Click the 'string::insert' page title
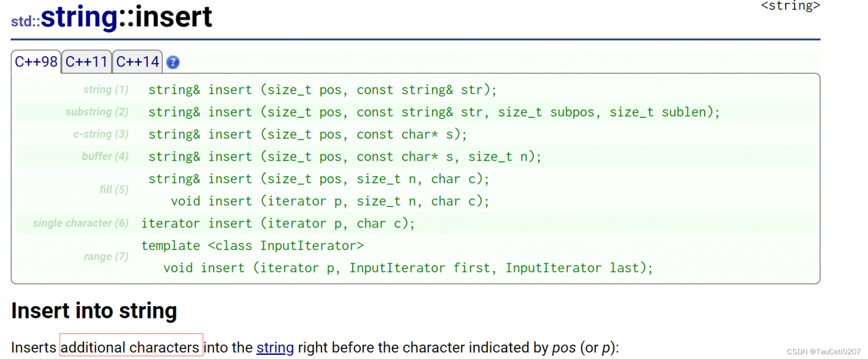868x359 pixels. 127,17
